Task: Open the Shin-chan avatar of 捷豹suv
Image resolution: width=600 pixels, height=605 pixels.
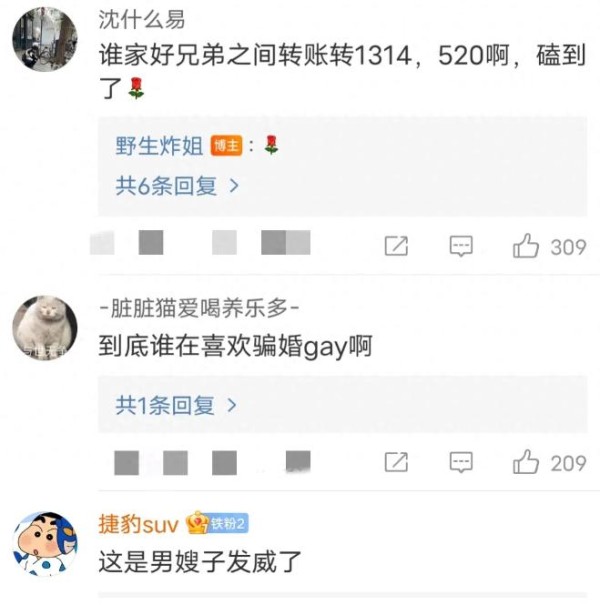Action: (45, 544)
